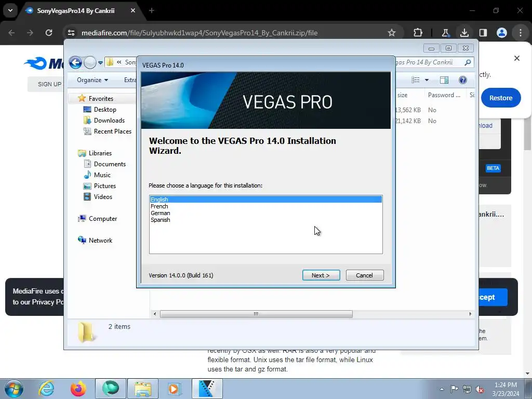Viewport: 532px width, 399px height.
Task: Launch Firefox from taskbar
Action: point(78,389)
